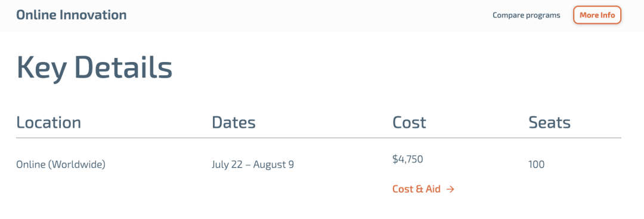
Task: Click the Cost column header
Action: (409, 122)
